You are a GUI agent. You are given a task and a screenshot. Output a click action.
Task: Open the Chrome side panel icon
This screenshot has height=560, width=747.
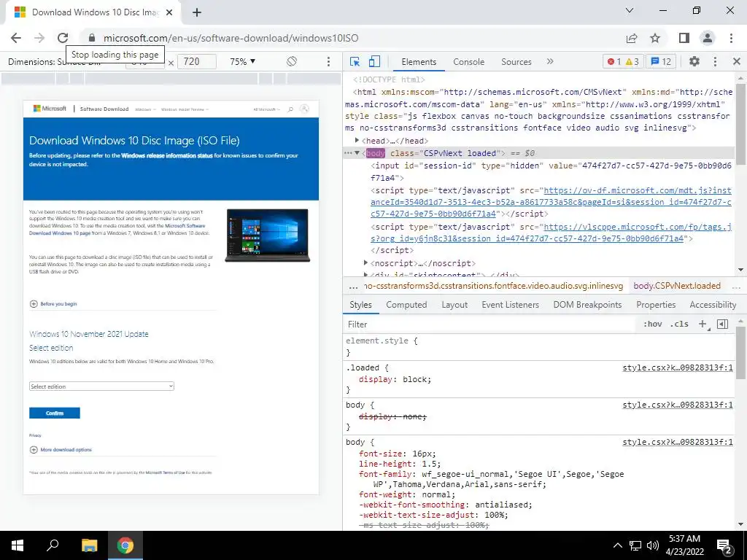[x=684, y=38]
